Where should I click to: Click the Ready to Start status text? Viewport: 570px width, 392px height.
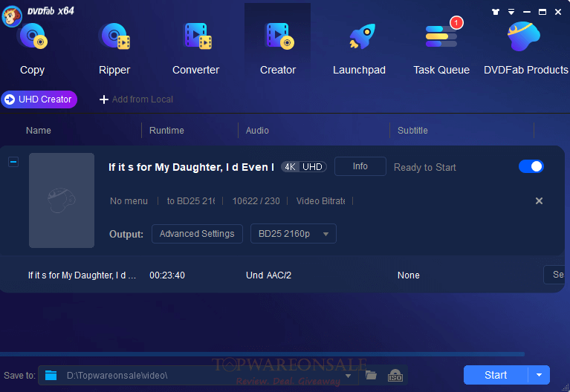click(424, 167)
